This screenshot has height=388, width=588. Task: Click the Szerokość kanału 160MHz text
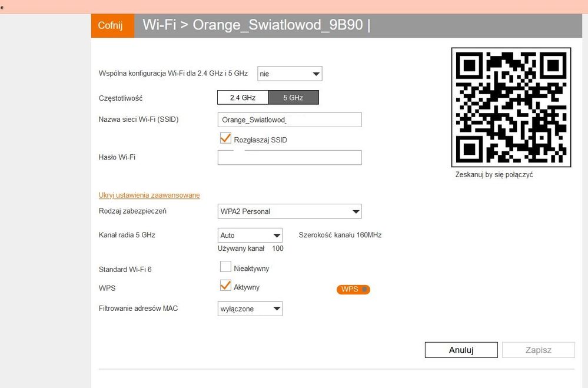[x=340, y=235]
